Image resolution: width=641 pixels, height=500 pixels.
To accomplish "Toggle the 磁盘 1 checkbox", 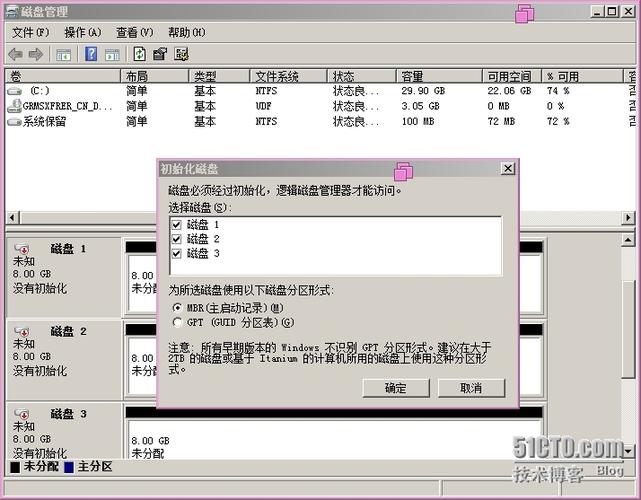I will click(x=177, y=224).
